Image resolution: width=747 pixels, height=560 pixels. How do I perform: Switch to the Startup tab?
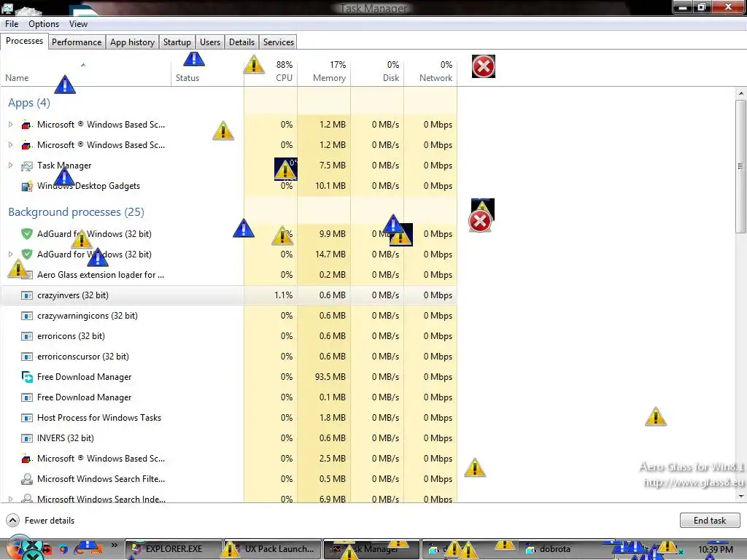[x=177, y=42]
